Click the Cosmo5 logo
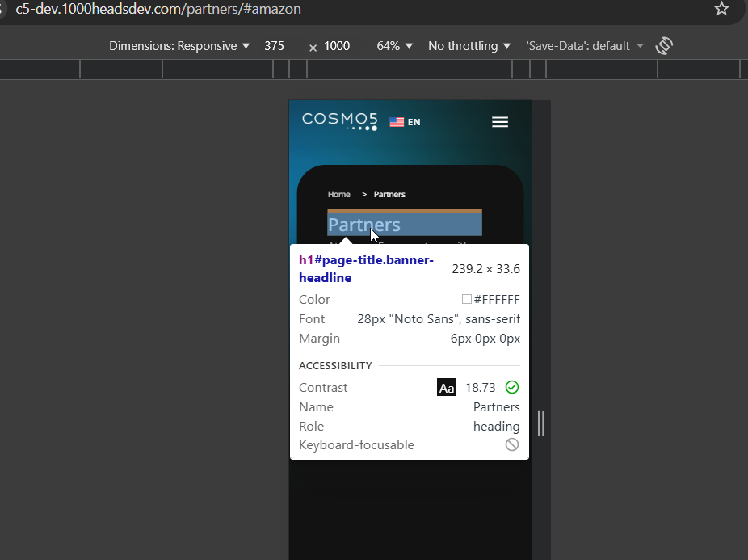Viewport: 748px width, 560px height. (x=339, y=121)
